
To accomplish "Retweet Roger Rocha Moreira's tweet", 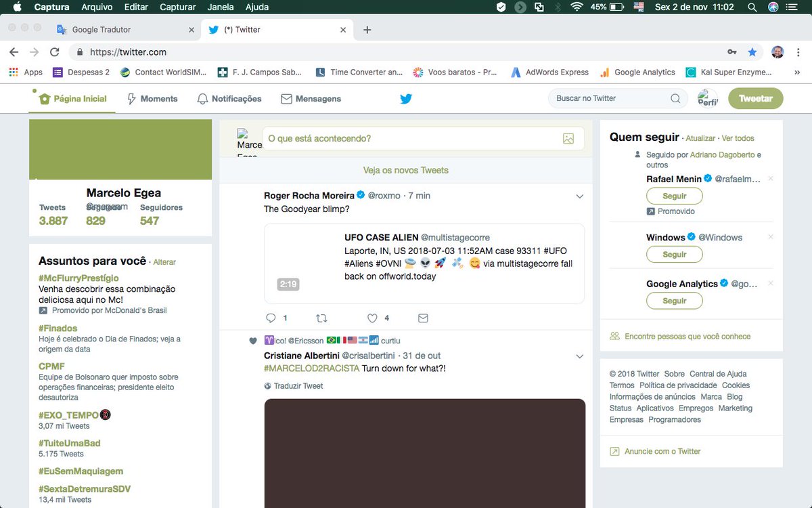I will pyautogui.click(x=322, y=318).
